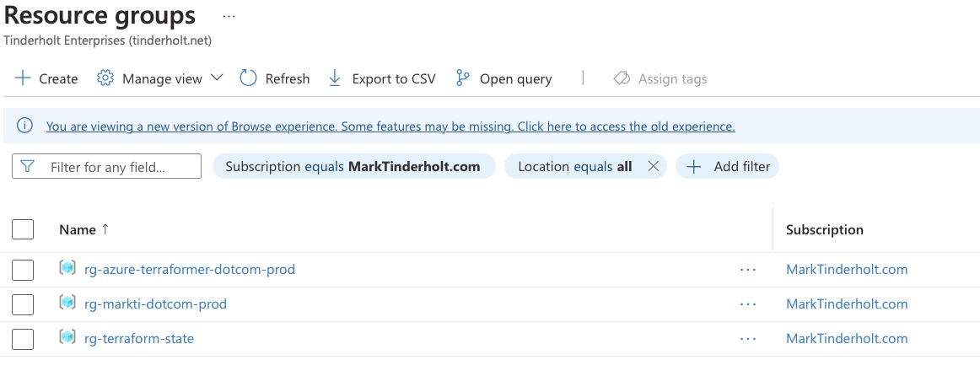Open rg-markti-dotcom-prod resource group
The width and height of the screenshot is (980, 376).
[156, 304]
